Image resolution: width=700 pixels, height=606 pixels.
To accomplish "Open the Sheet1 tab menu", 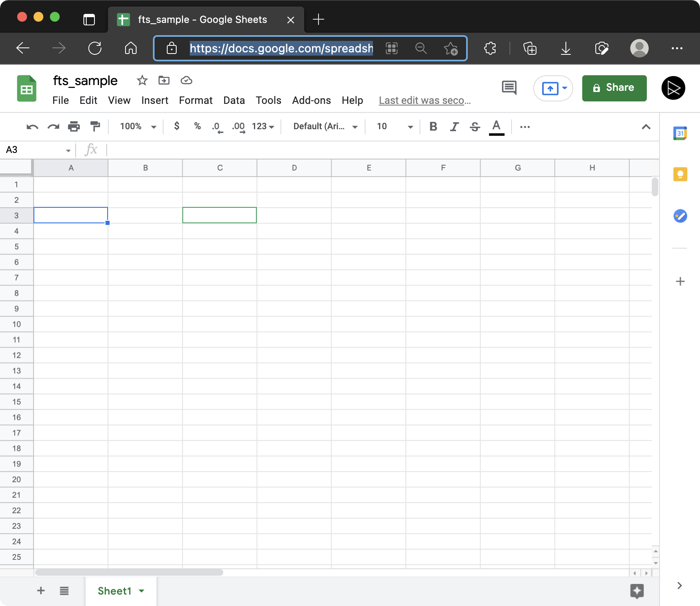I will (142, 590).
